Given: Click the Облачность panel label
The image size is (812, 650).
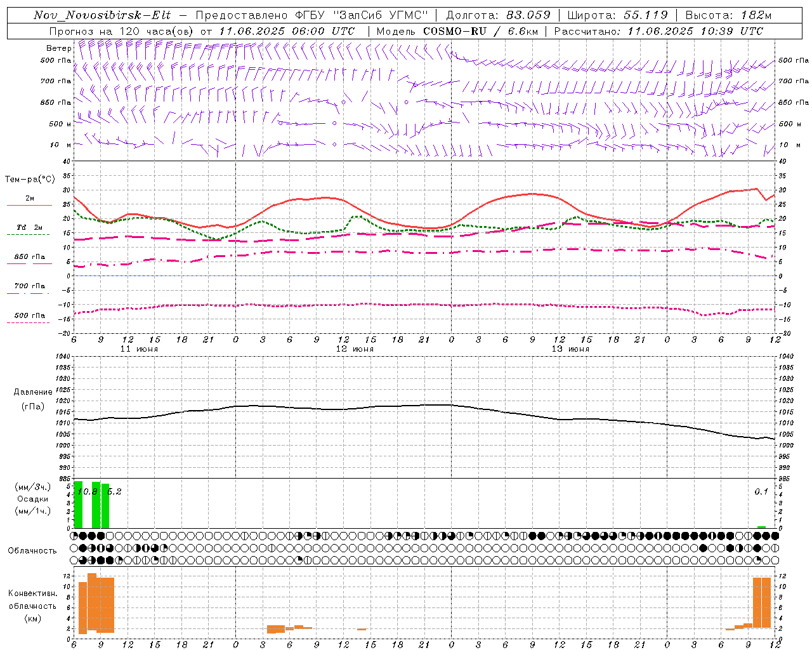Looking at the screenshot, I should click(x=32, y=551).
